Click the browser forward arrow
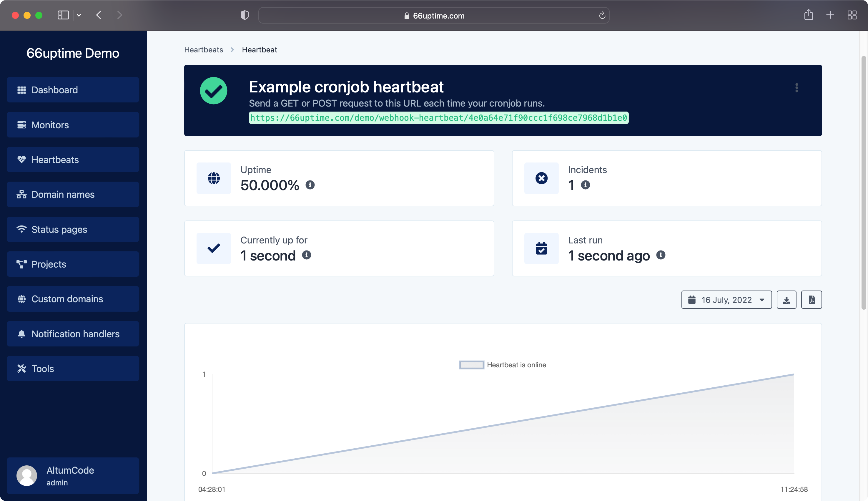This screenshot has height=501, width=868. pyautogui.click(x=119, y=15)
